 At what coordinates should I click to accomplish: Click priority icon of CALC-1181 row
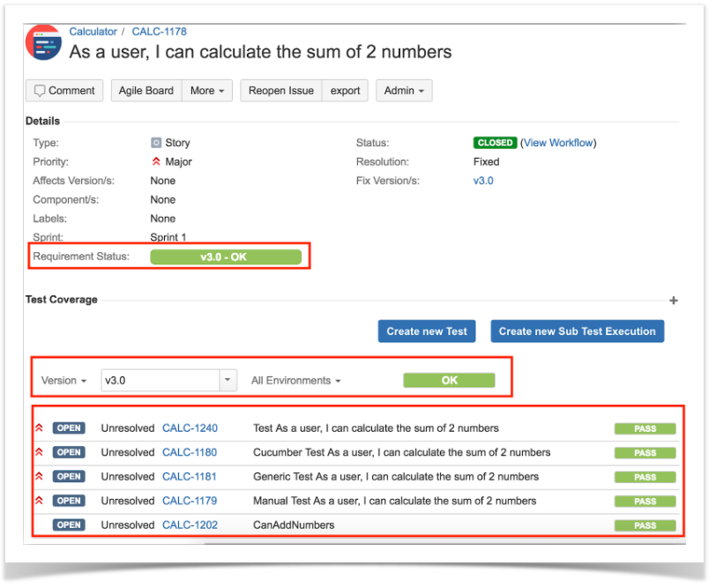pos(40,476)
